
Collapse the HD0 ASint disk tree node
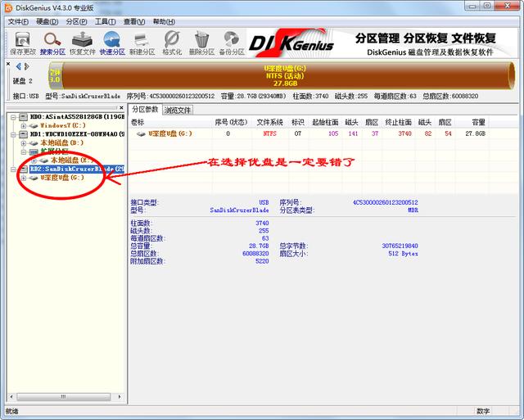(x=13, y=117)
